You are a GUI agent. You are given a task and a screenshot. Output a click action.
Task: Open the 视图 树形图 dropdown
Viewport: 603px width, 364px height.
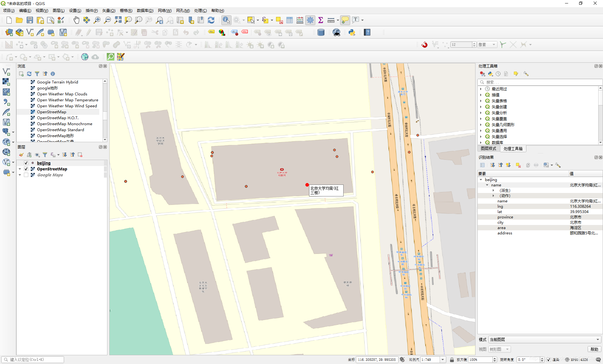coord(499,349)
